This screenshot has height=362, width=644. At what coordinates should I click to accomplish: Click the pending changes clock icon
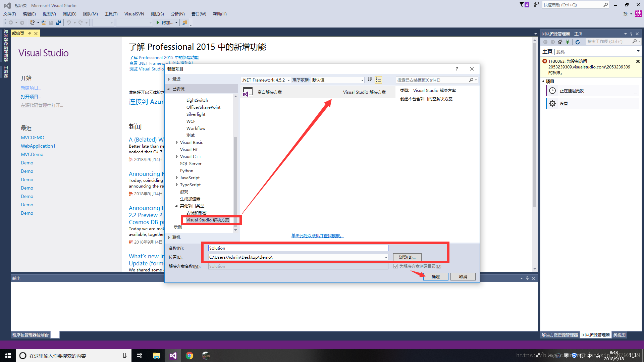pyautogui.click(x=552, y=91)
